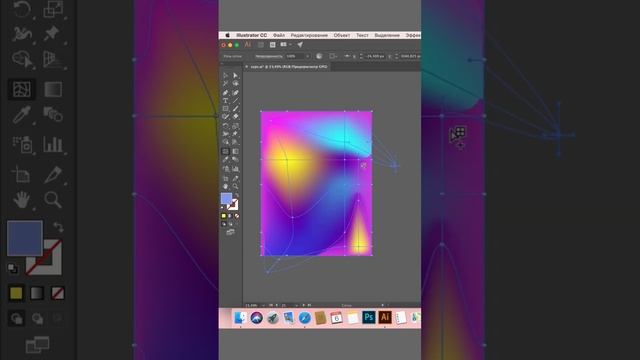This screenshot has height=360, width=640.
Task: Open the Объект menu
Action: pyautogui.click(x=342, y=35)
